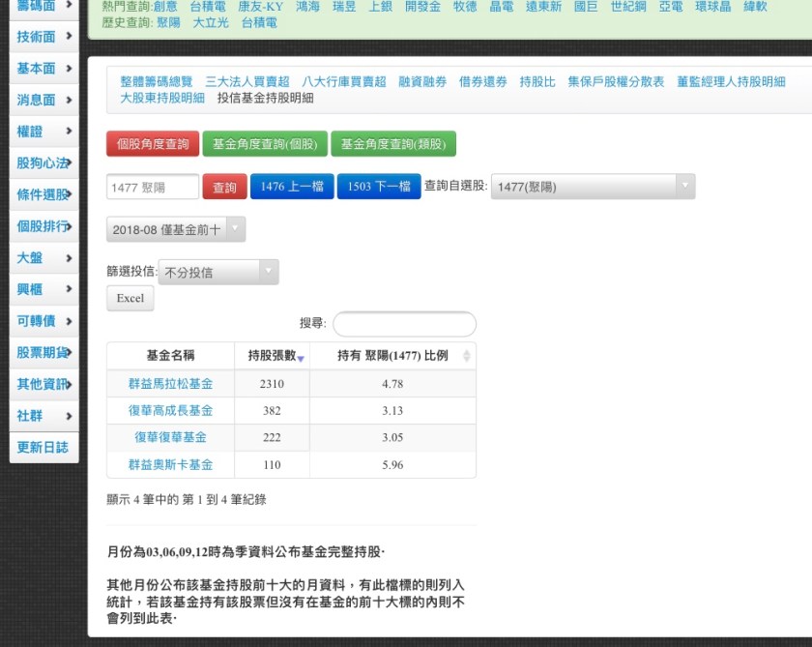The height and width of the screenshot is (647, 812).
Task: Expand the 基本面 sidebar menu
Action: [x=43, y=69]
